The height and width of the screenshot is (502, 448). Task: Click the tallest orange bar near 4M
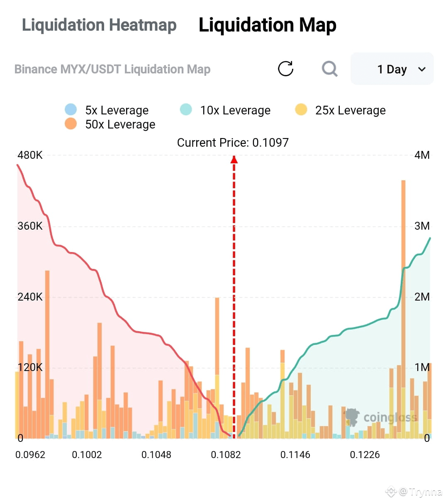pos(403,309)
